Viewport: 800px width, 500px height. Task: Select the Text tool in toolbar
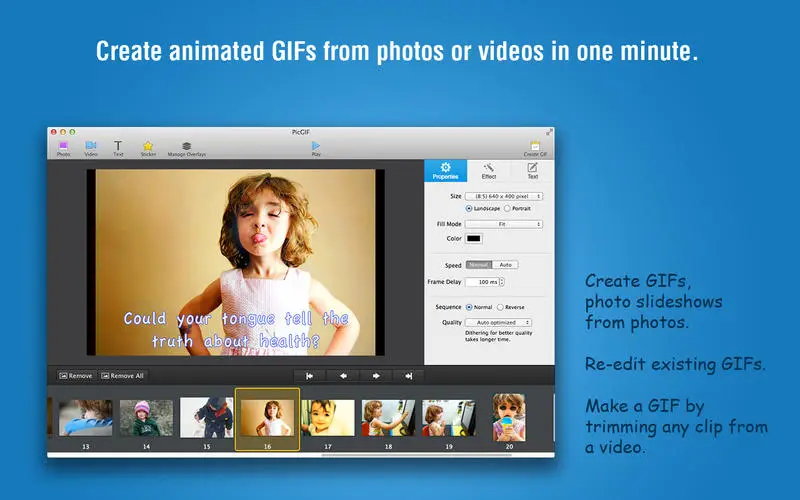pyautogui.click(x=118, y=148)
